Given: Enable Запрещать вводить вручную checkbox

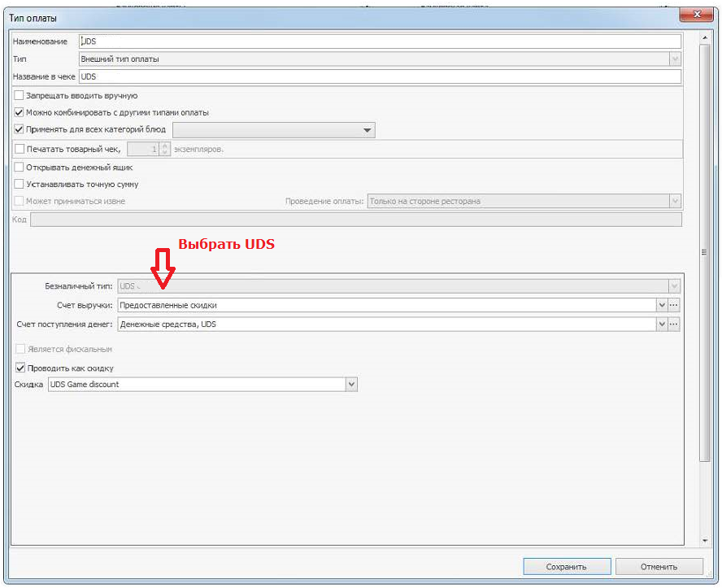Looking at the screenshot, I should [20, 95].
